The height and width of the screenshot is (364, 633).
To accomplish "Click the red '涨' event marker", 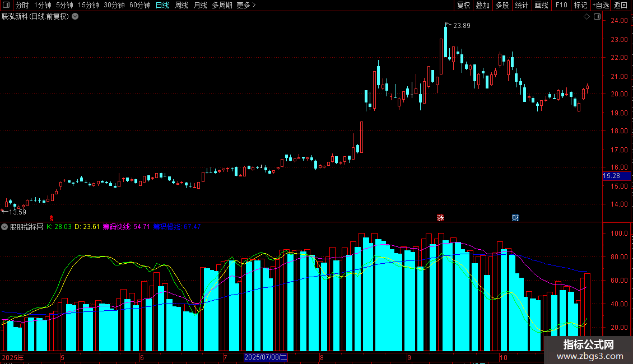I will pos(440,217).
